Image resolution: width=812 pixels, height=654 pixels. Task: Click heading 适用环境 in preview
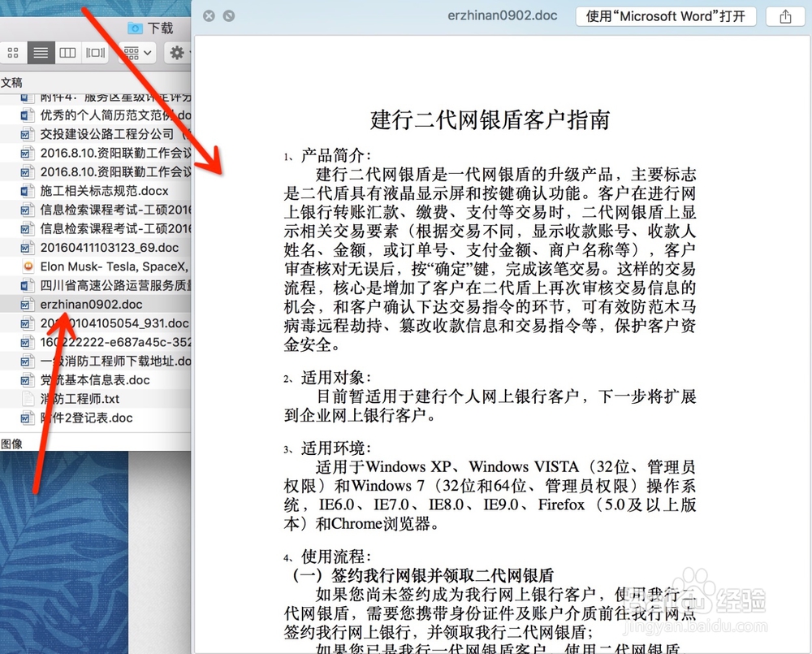[336, 448]
